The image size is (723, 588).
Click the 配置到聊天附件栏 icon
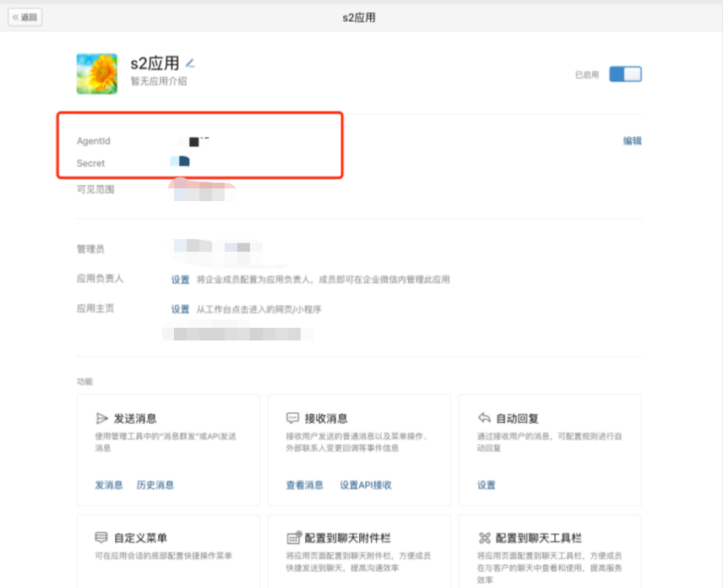(293, 538)
